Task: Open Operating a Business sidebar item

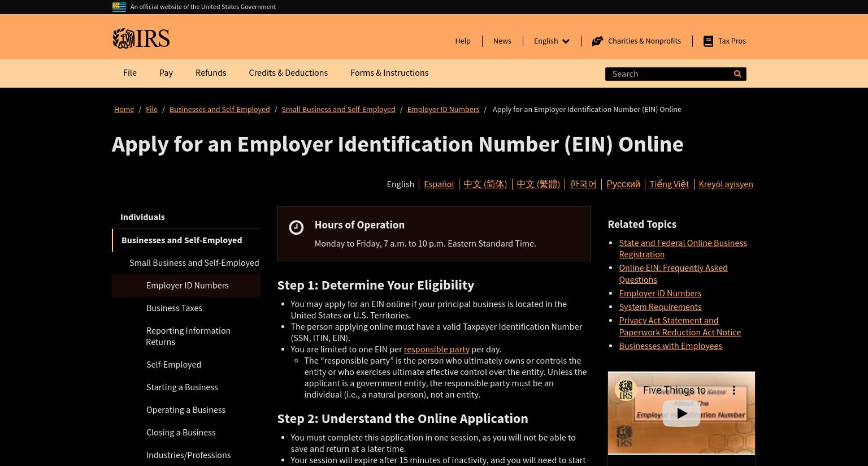Action: (186, 410)
